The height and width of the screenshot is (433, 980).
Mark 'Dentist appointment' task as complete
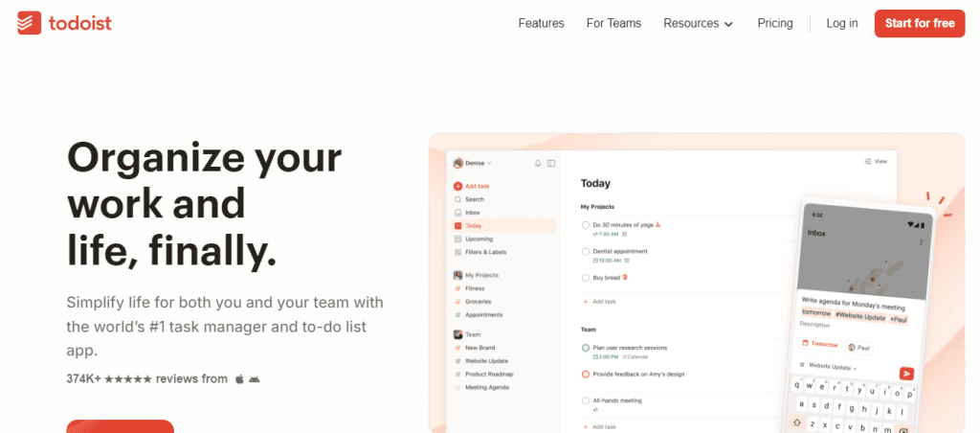point(586,251)
